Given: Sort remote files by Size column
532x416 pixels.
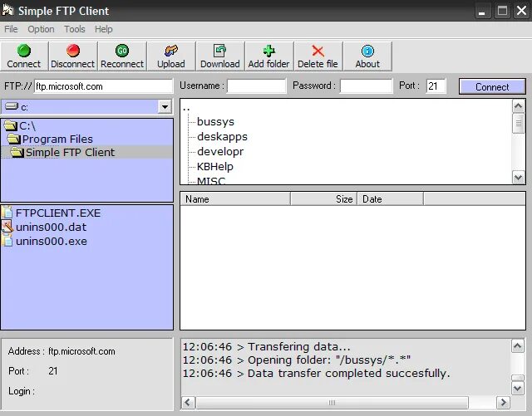Looking at the screenshot, I should pyautogui.click(x=323, y=199).
